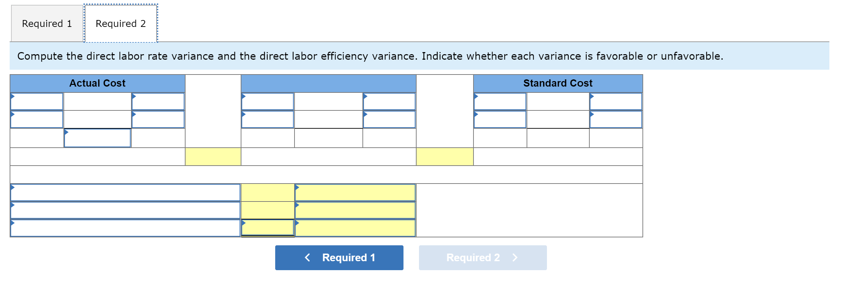The height and width of the screenshot is (305, 868).
Task: Expand the second-row dropdown under Actual Cost
Action: (x=36, y=120)
